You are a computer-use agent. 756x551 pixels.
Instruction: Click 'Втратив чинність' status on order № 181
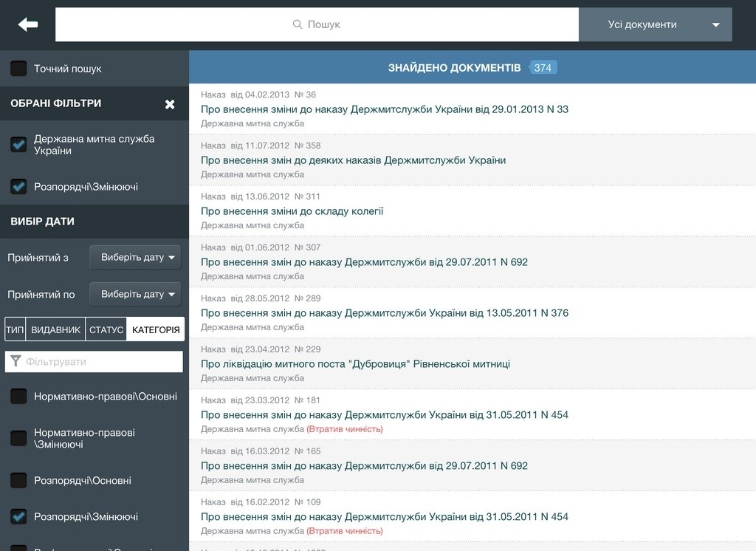point(345,429)
